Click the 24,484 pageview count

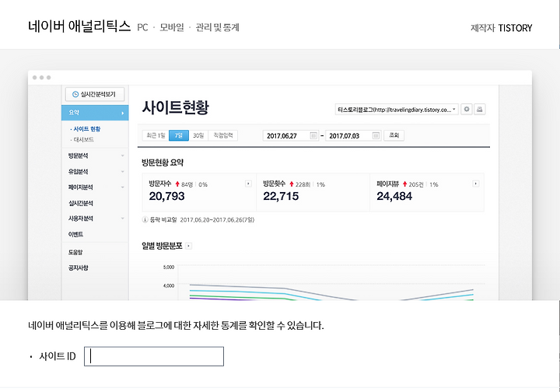click(x=394, y=196)
